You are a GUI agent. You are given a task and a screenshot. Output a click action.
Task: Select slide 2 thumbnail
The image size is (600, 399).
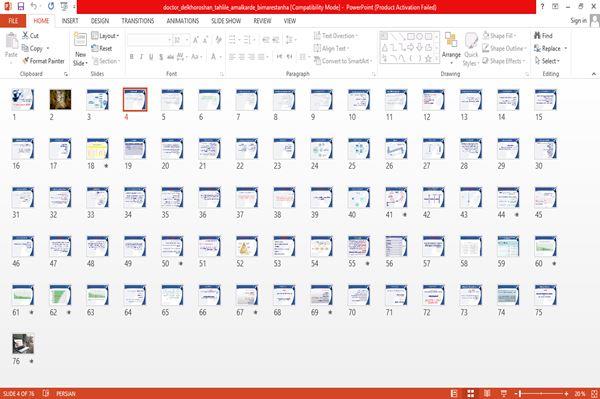pyautogui.click(x=60, y=99)
